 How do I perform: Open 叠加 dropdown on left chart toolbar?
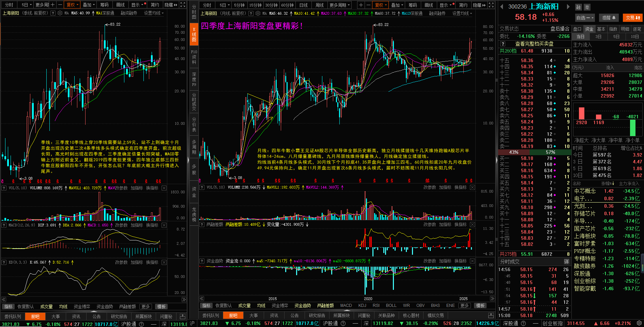(89, 5)
